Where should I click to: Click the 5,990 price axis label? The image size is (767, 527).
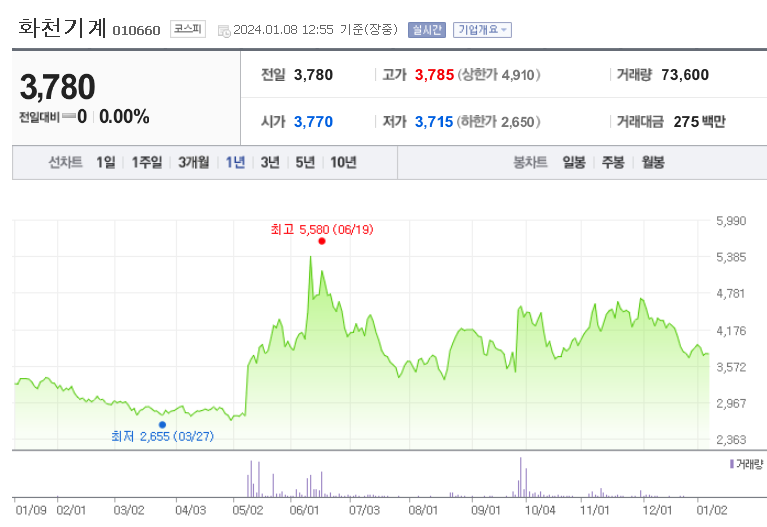pos(731,221)
